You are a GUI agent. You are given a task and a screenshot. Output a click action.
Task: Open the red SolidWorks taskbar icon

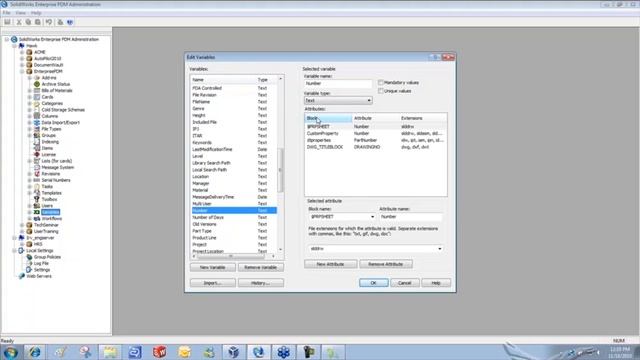pos(160,352)
